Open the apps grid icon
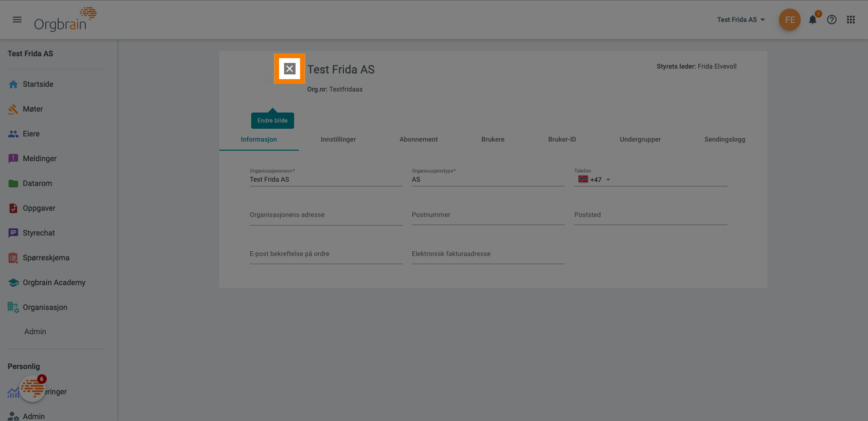This screenshot has width=868, height=421. pos(851,20)
